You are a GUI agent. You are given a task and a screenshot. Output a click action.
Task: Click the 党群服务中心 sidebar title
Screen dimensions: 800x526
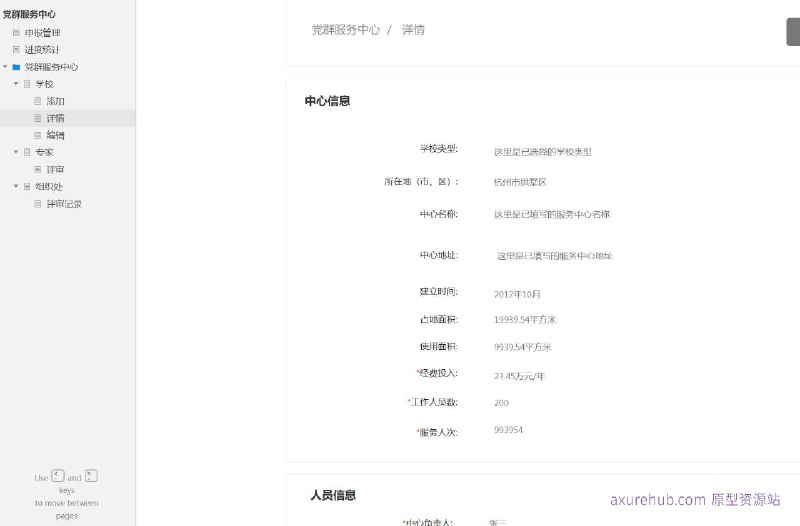point(29,14)
